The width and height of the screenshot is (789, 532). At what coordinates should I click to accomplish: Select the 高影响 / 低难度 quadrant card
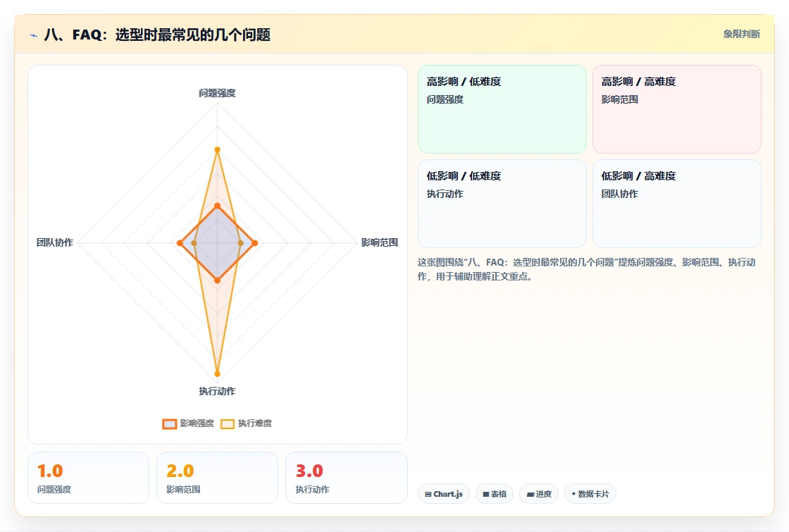tap(502, 109)
